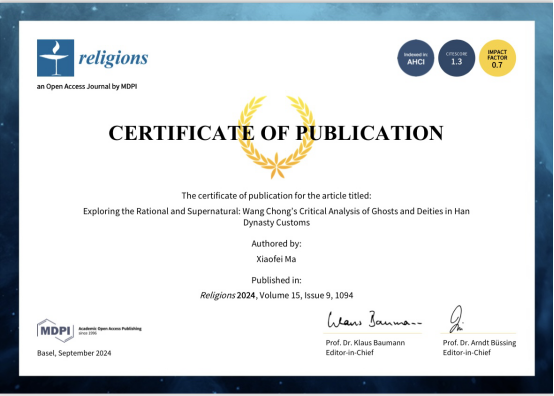
Task: Click the yellow Impact Factor 0.7 badge
Action: pos(497,58)
